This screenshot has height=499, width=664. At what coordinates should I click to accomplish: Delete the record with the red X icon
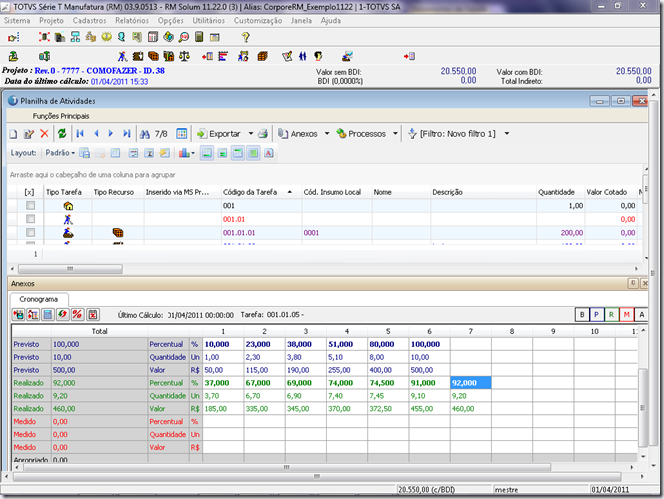(x=44, y=134)
